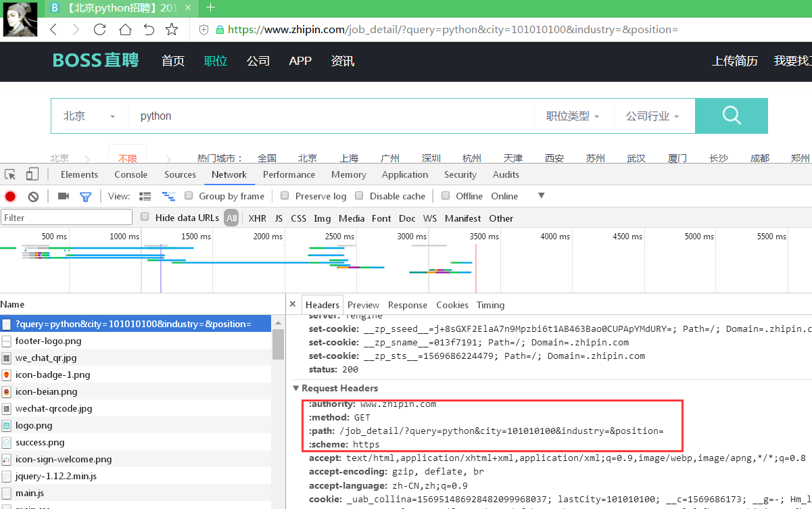
Task: Select the All filter type
Action: click(x=232, y=218)
